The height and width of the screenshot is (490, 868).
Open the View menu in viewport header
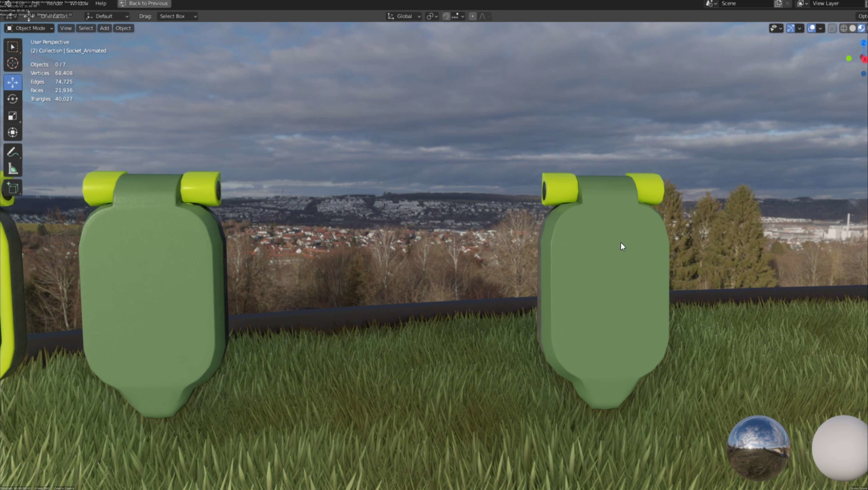click(x=66, y=28)
